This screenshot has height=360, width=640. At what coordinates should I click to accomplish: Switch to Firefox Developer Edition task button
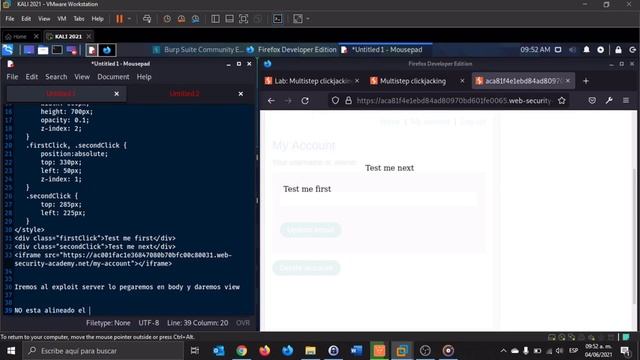pyautogui.click(x=291, y=50)
